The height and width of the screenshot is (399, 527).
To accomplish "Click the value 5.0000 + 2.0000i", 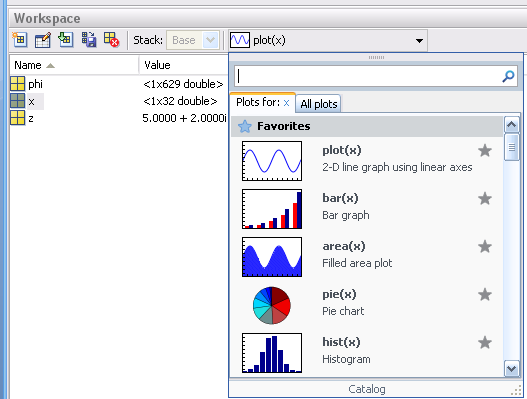I will (x=184, y=118).
